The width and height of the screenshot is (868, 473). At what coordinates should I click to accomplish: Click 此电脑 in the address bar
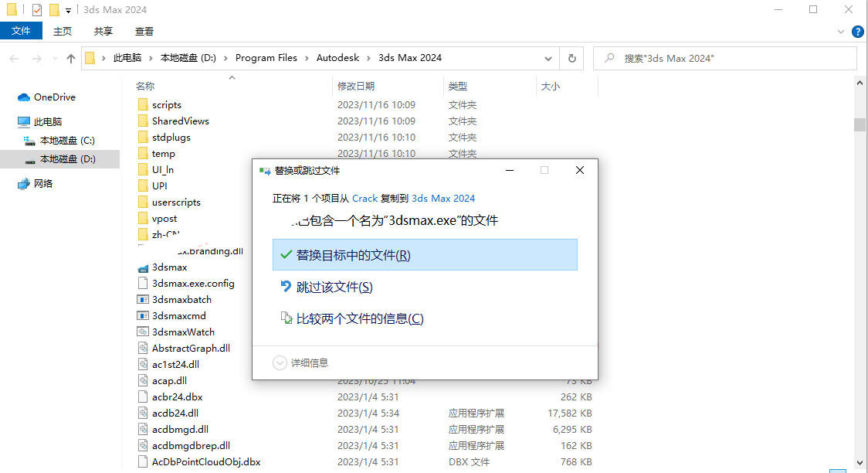pos(127,58)
